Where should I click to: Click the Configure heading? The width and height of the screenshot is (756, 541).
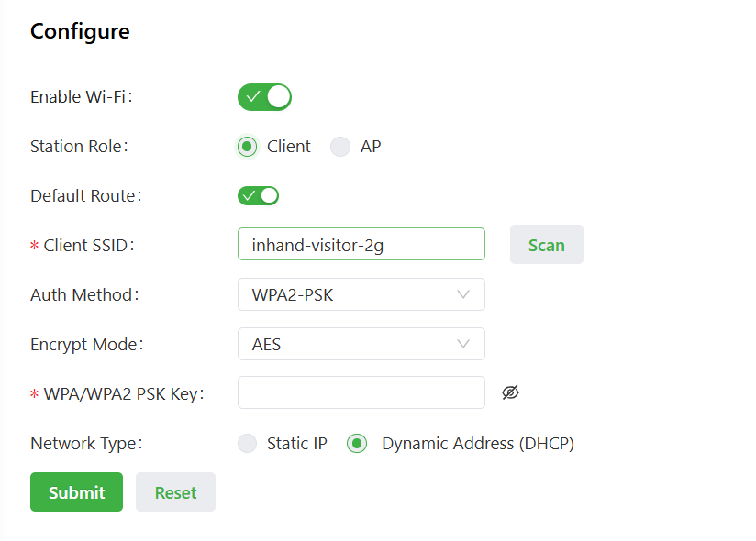80,31
